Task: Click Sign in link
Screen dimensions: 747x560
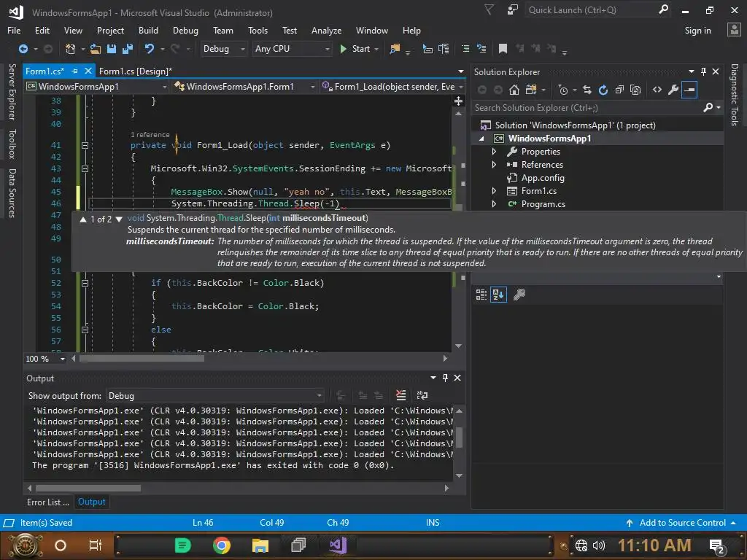Action: (697, 31)
